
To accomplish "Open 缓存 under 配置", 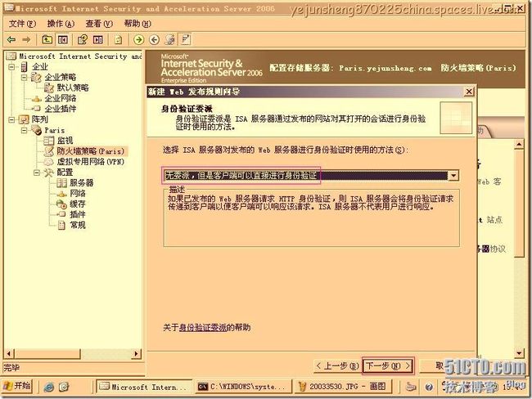I will click(78, 204).
